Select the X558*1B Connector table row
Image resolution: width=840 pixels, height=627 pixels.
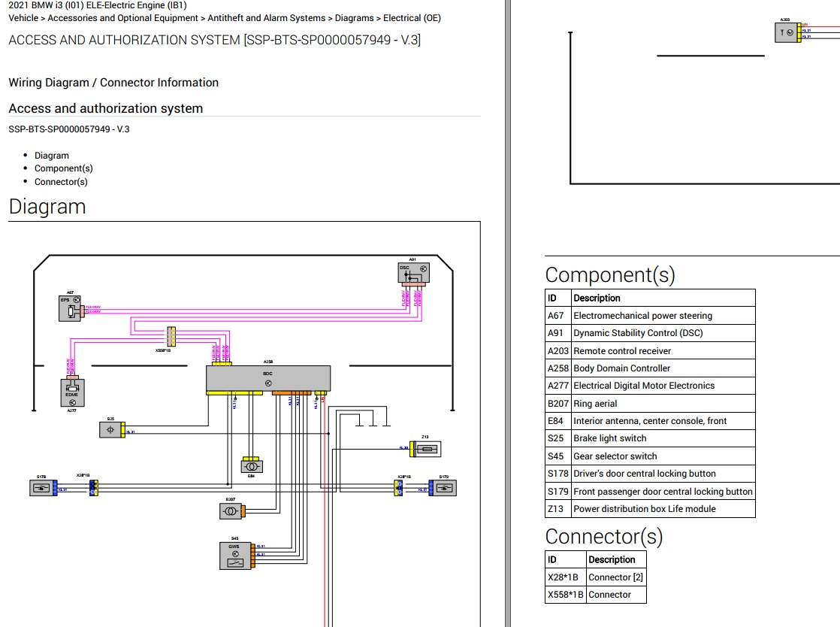pos(596,595)
